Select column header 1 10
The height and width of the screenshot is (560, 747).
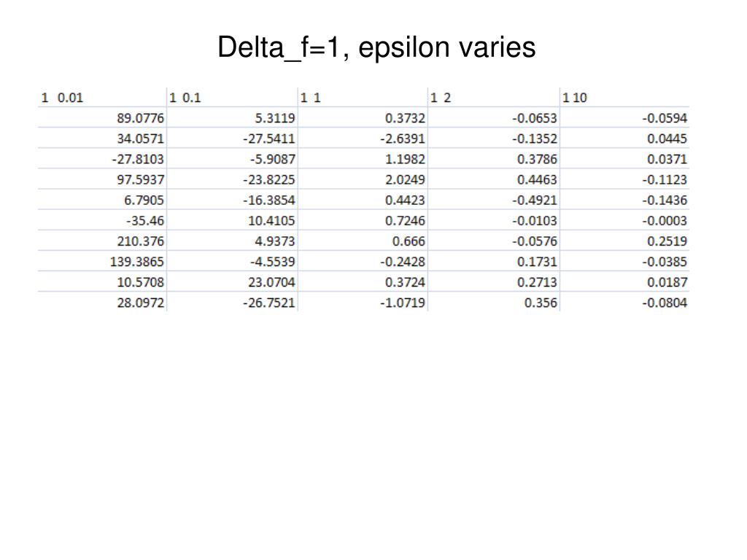pyautogui.click(x=624, y=98)
